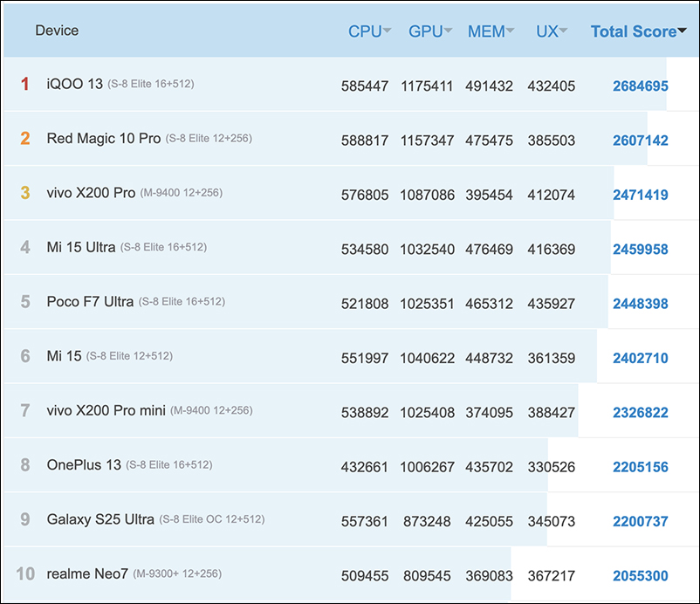Click vivo X200 Pro CPU score 576805
The image size is (700, 604).
(x=365, y=195)
